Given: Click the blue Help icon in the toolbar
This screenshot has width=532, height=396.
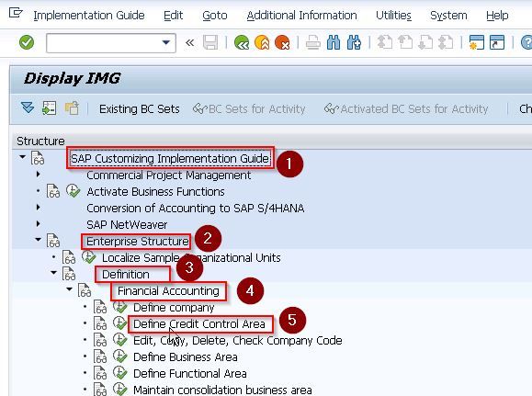Looking at the screenshot, I should coord(526,43).
